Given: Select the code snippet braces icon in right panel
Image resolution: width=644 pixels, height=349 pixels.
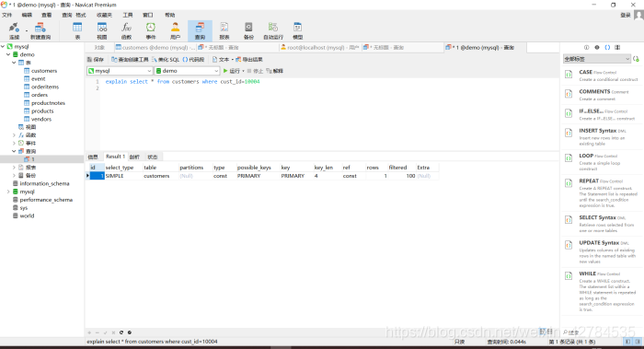Looking at the screenshot, I should tap(607, 47).
